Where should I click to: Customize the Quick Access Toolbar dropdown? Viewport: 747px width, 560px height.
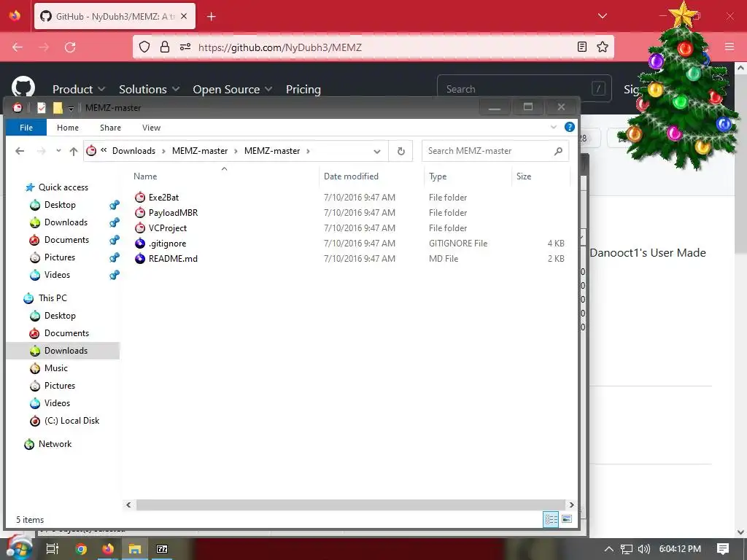71,109
